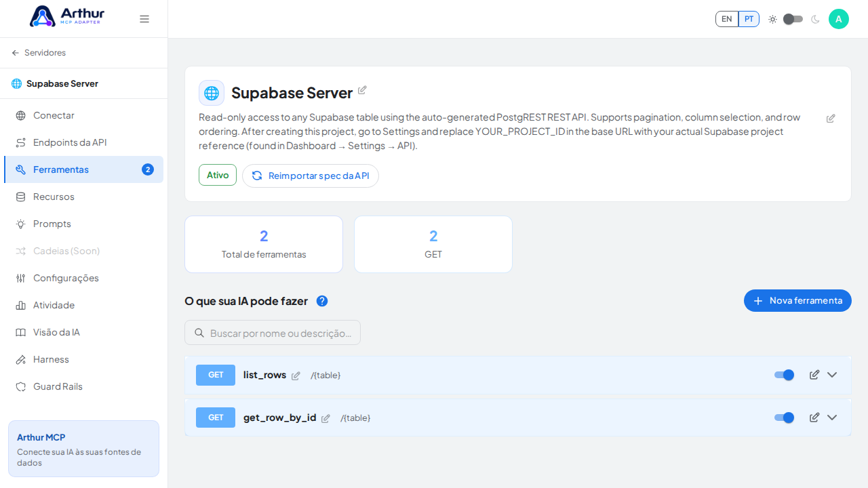Toggle the dark mode switch
Viewport: 868px width, 488px height.
tap(793, 19)
